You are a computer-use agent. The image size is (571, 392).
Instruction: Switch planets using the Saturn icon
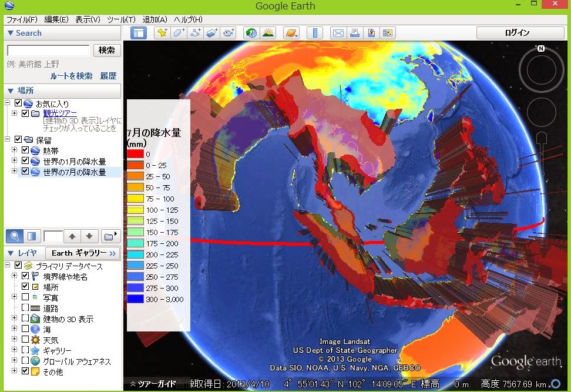point(292,33)
